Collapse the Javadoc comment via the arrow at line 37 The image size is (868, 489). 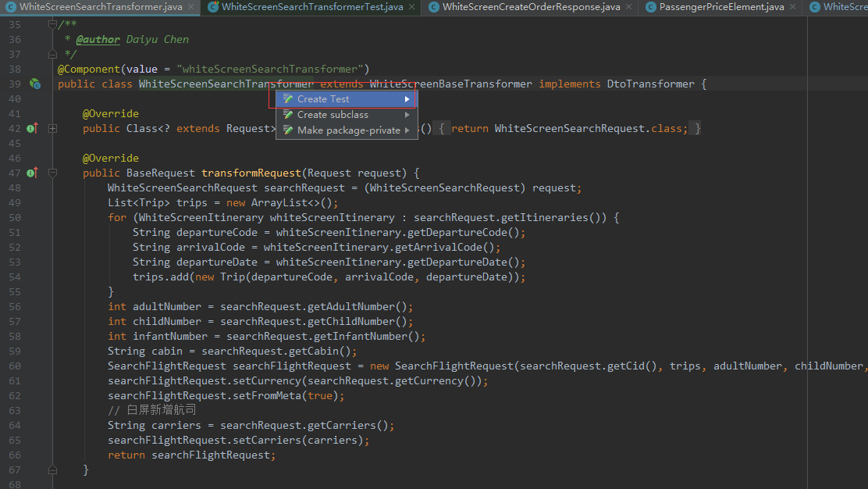click(53, 54)
